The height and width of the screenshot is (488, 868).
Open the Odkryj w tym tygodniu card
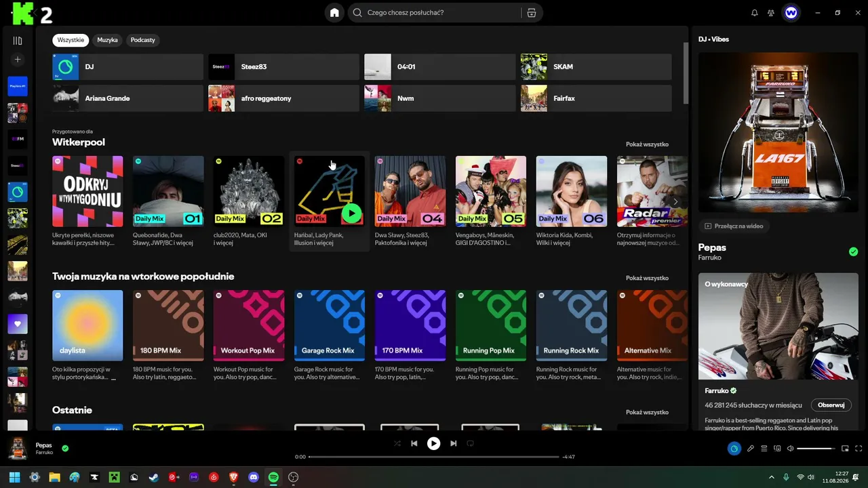coord(87,201)
